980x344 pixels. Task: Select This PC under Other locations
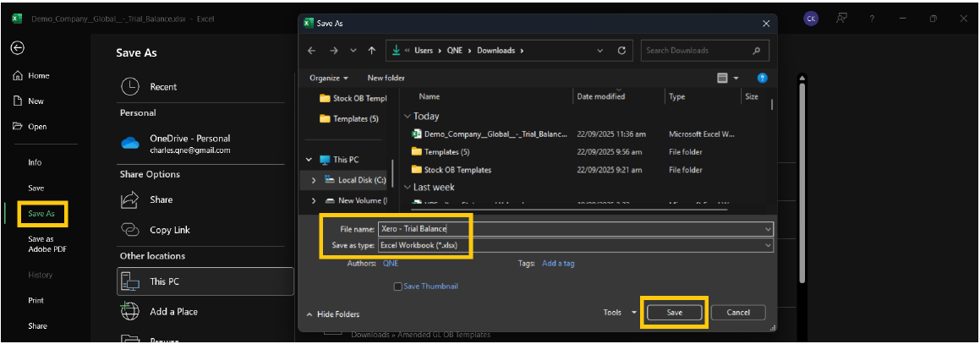tap(205, 281)
